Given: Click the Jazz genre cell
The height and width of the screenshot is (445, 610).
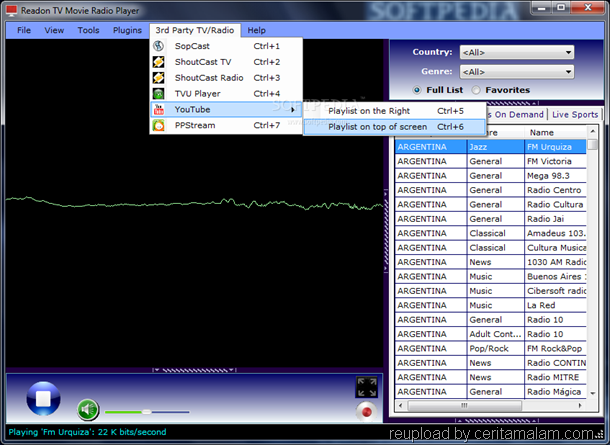Looking at the screenshot, I should (495, 147).
